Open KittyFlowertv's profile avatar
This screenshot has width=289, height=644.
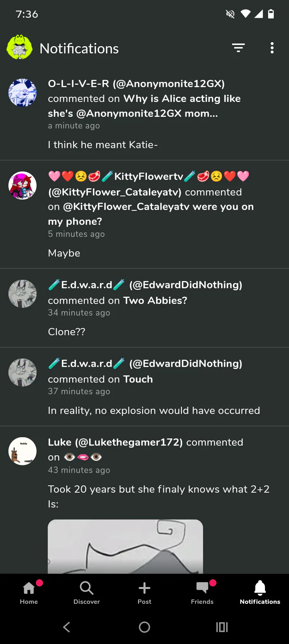click(22, 185)
